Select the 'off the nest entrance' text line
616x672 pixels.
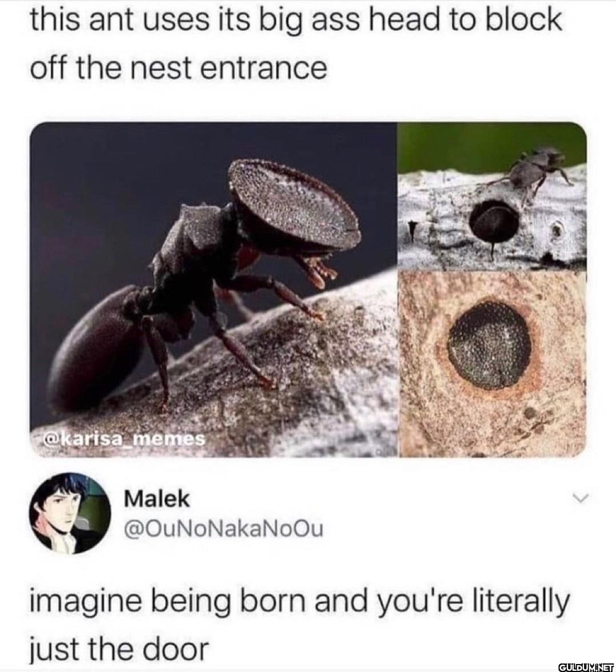pos(178,68)
